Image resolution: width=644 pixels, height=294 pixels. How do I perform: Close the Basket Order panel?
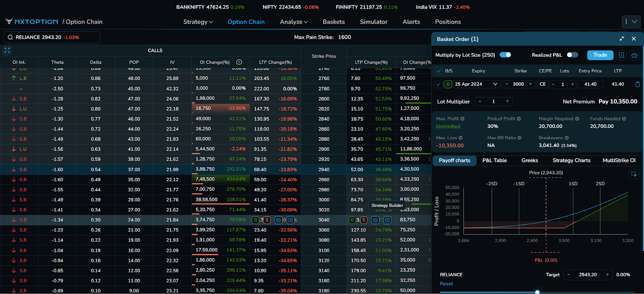pyautogui.click(x=634, y=39)
